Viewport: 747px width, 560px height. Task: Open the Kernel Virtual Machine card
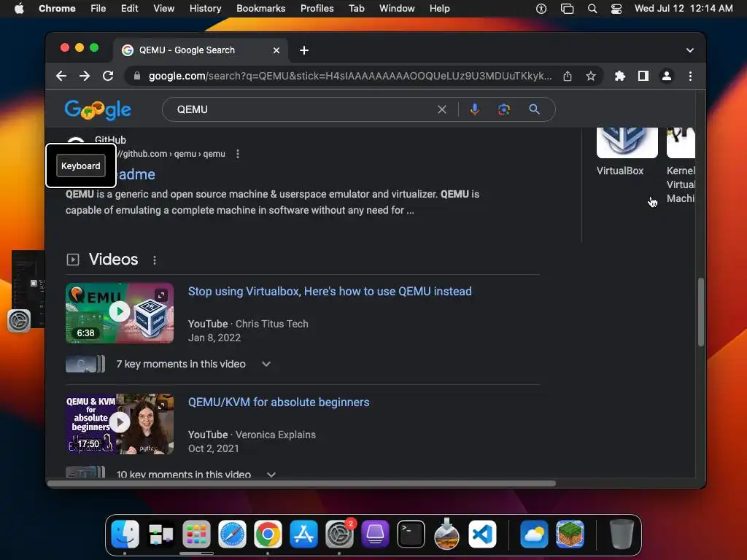(681, 167)
